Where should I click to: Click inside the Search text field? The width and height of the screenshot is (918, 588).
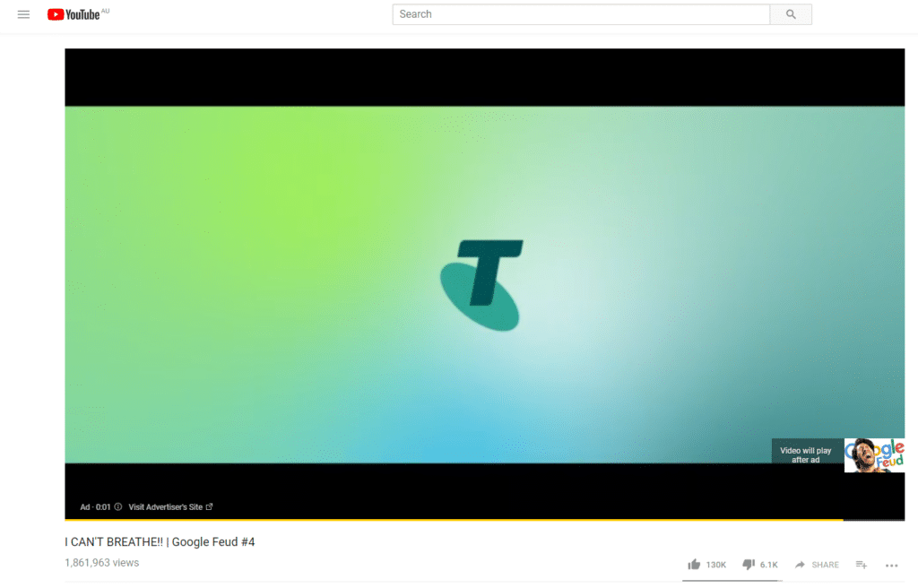(x=581, y=14)
